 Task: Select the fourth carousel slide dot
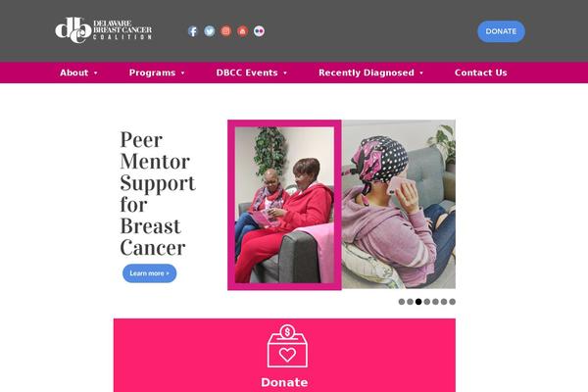427,302
